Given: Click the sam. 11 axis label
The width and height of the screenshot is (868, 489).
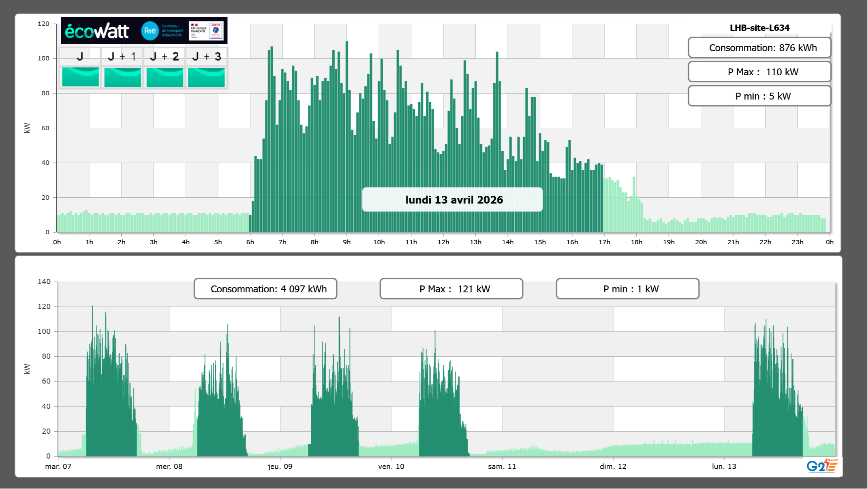Looking at the screenshot, I should (x=502, y=467).
